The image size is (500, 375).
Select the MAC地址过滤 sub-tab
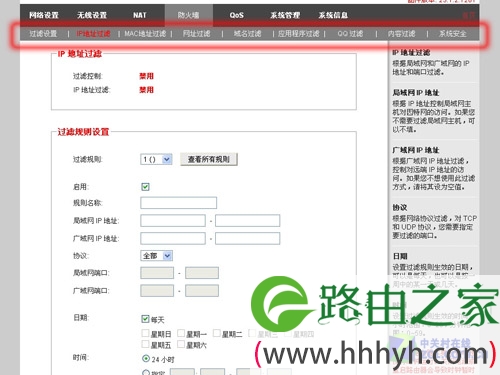tap(145, 34)
